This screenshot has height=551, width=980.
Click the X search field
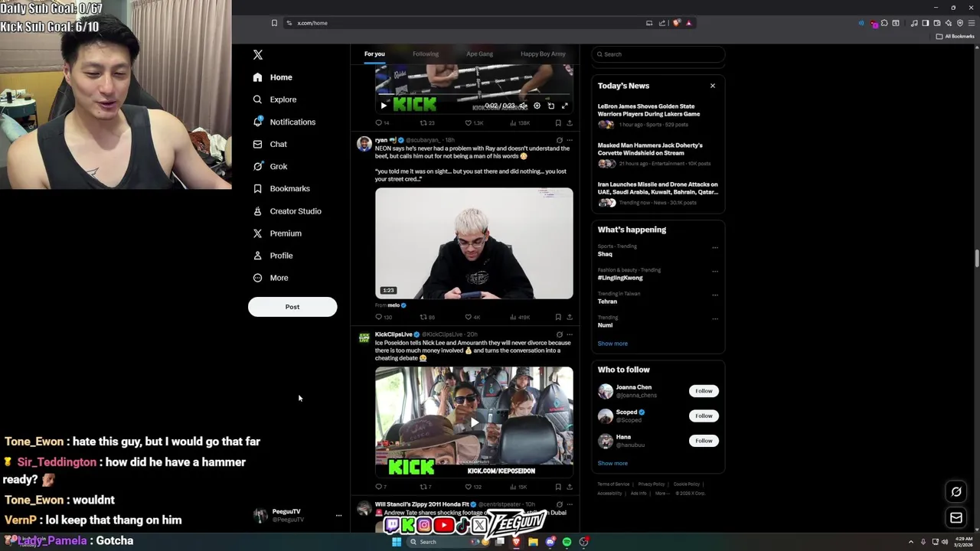(x=658, y=54)
